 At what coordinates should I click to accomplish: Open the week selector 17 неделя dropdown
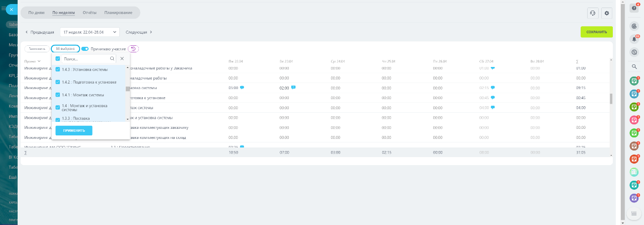coord(90,32)
